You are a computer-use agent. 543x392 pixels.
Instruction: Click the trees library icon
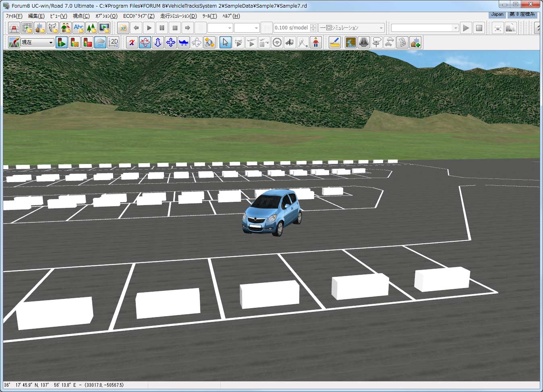click(x=91, y=28)
